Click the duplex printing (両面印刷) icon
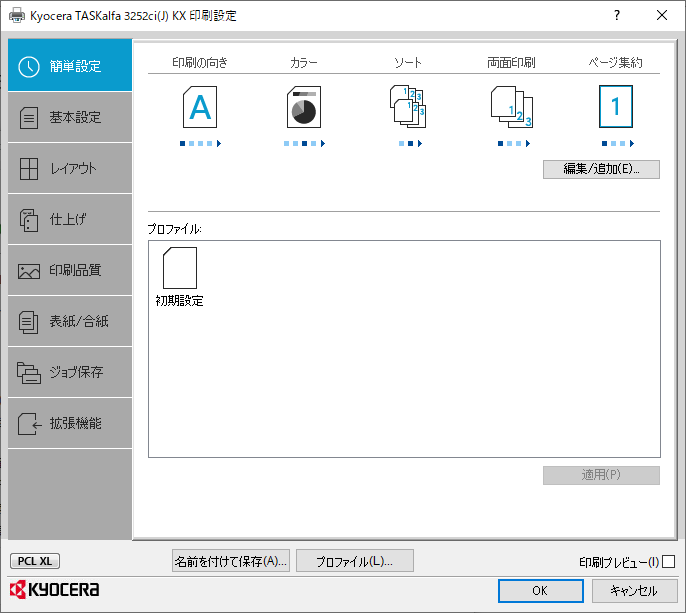The width and height of the screenshot is (686, 613). (x=511, y=107)
